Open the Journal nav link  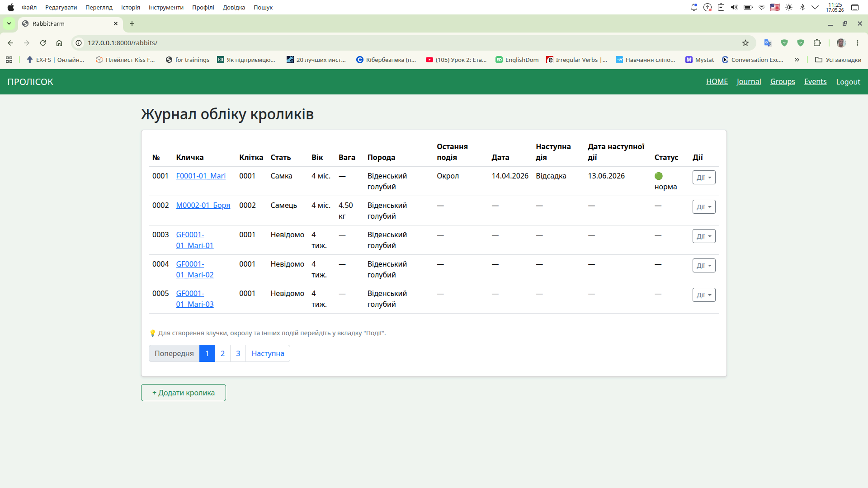tap(749, 81)
